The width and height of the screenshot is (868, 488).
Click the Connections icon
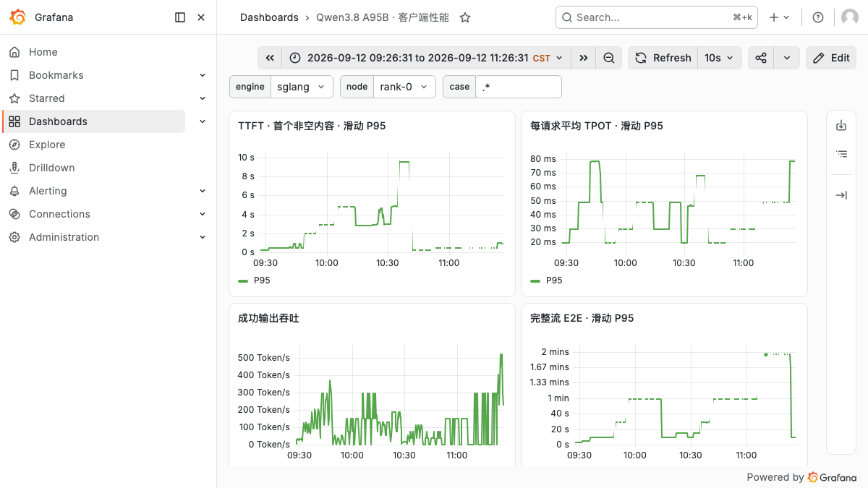(x=14, y=214)
